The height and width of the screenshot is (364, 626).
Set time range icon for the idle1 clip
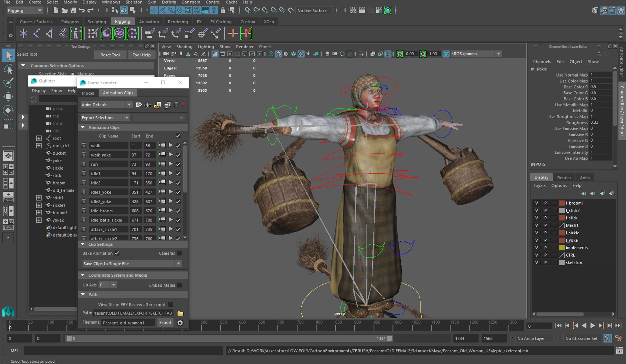pyautogui.click(x=162, y=173)
